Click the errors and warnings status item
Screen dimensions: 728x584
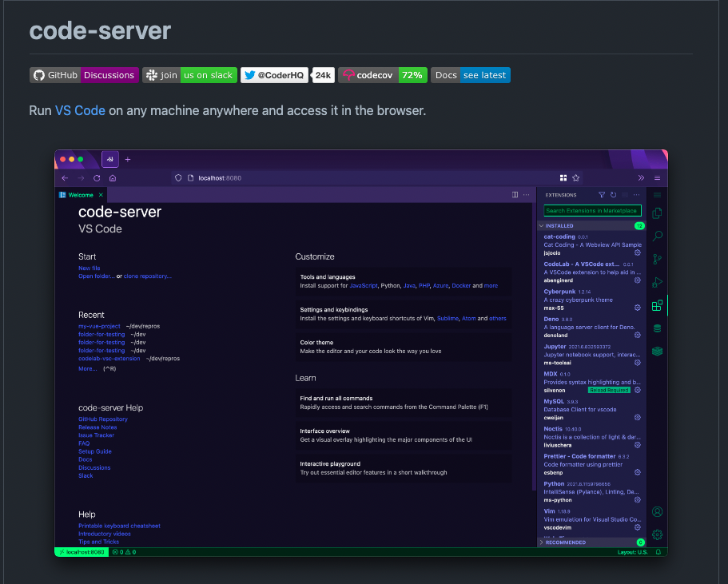point(124,552)
